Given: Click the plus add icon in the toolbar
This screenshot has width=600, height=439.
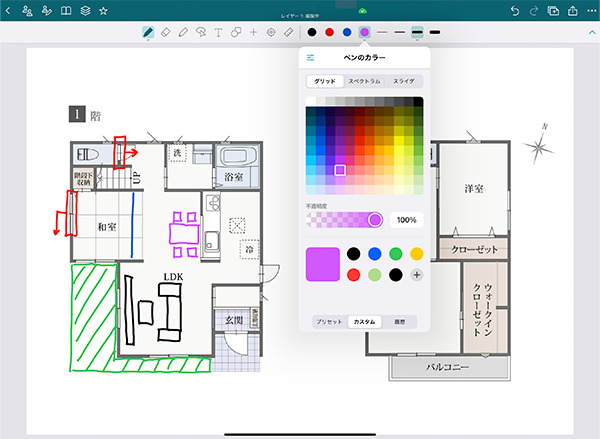Looking at the screenshot, I should [x=253, y=33].
